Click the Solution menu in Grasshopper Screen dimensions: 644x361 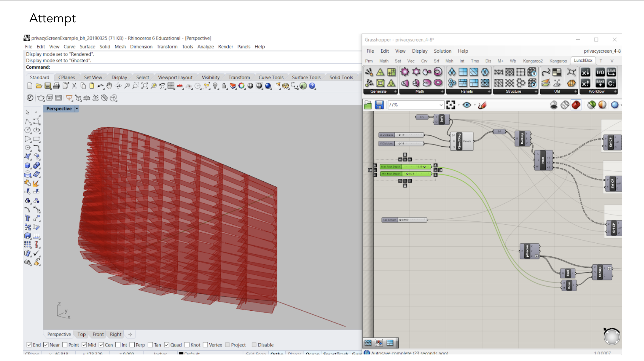click(442, 51)
